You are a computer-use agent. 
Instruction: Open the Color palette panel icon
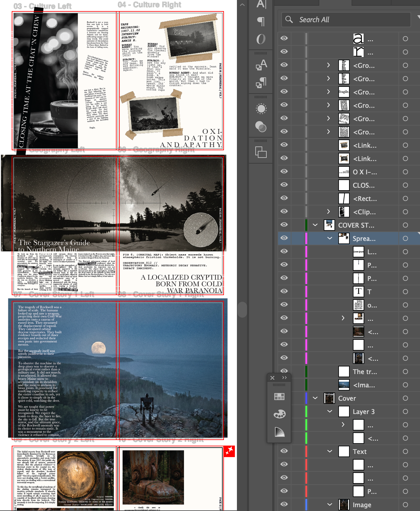(x=279, y=414)
